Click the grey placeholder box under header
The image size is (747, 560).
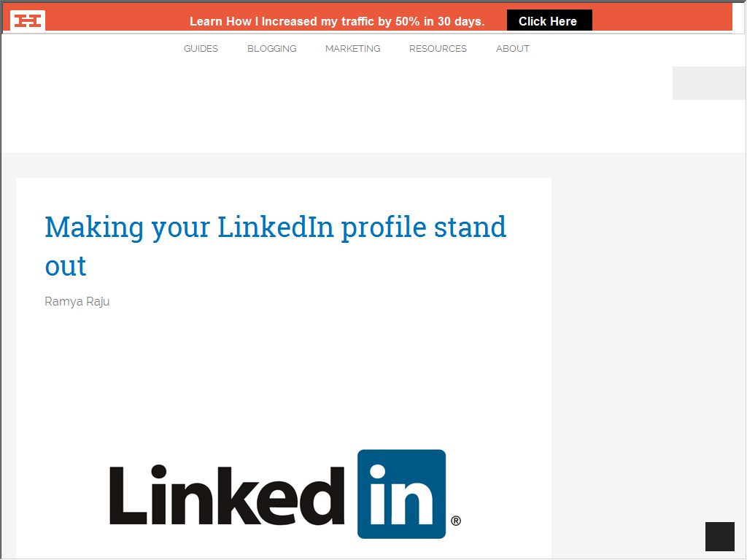point(709,83)
